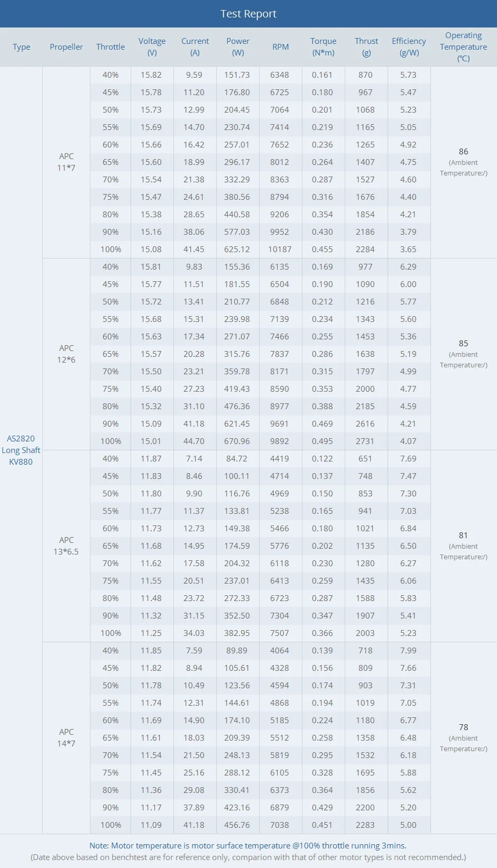The width and height of the screenshot is (497, 868).
Task: Click the Voltage (V) column header
Action: 152,47
